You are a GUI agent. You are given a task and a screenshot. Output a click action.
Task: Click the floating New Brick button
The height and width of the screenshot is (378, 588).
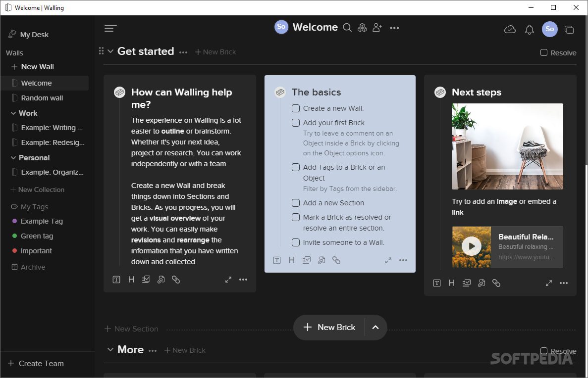329,327
